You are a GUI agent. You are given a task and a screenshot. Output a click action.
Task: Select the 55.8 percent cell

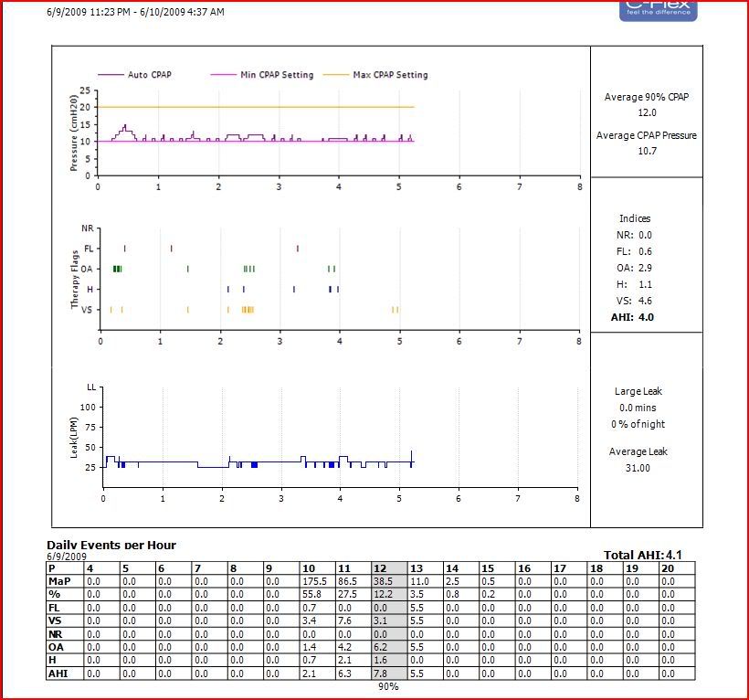click(318, 594)
